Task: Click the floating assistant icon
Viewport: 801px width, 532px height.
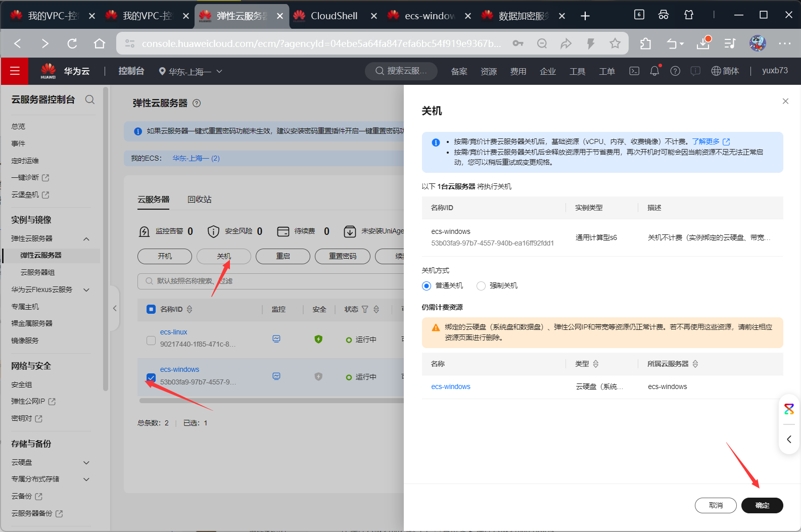Action: [789, 409]
